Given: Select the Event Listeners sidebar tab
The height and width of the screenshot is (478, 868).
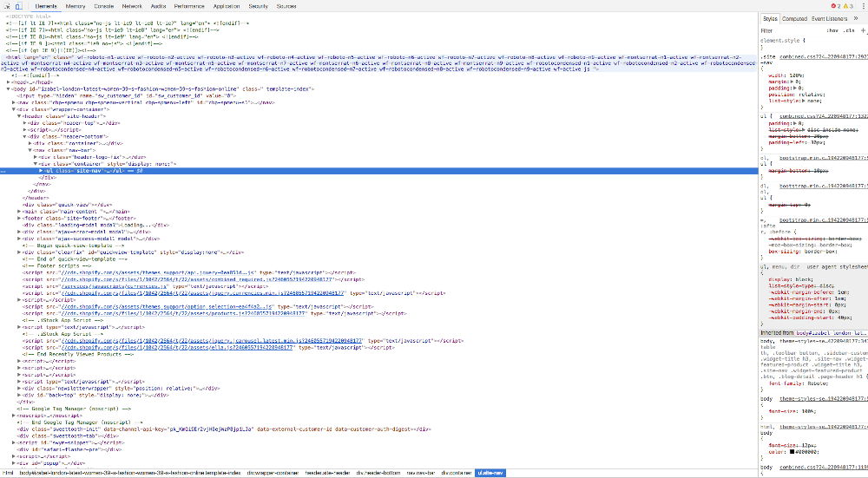Looking at the screenshot, I should (829, 18).
